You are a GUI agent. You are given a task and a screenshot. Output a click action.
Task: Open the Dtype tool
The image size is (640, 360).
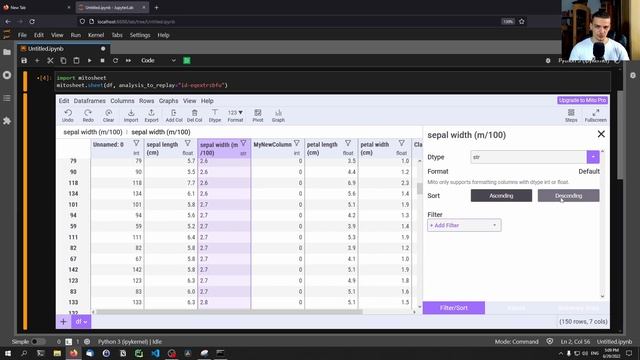(x=215, y=116)
